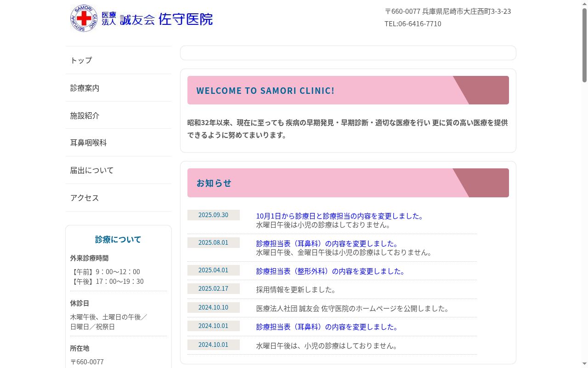Click the WELCOME TO SAMORI CLINIC! heading

click(266, 91)
